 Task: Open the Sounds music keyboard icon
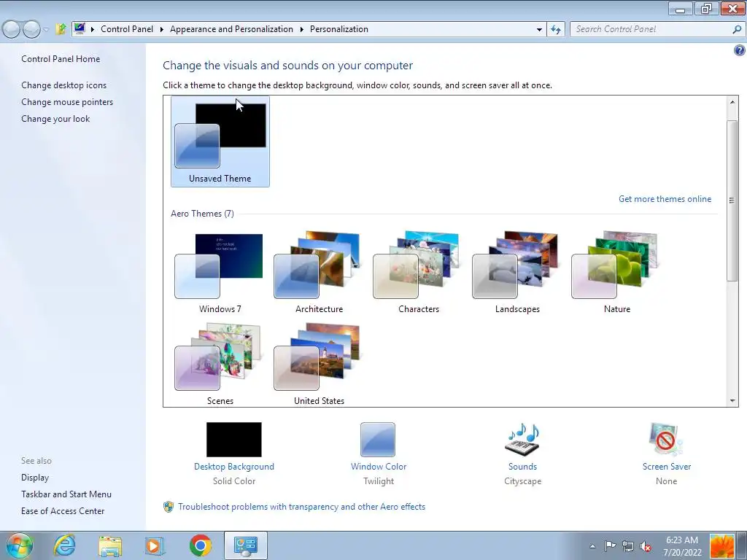[x=522, y=440]
